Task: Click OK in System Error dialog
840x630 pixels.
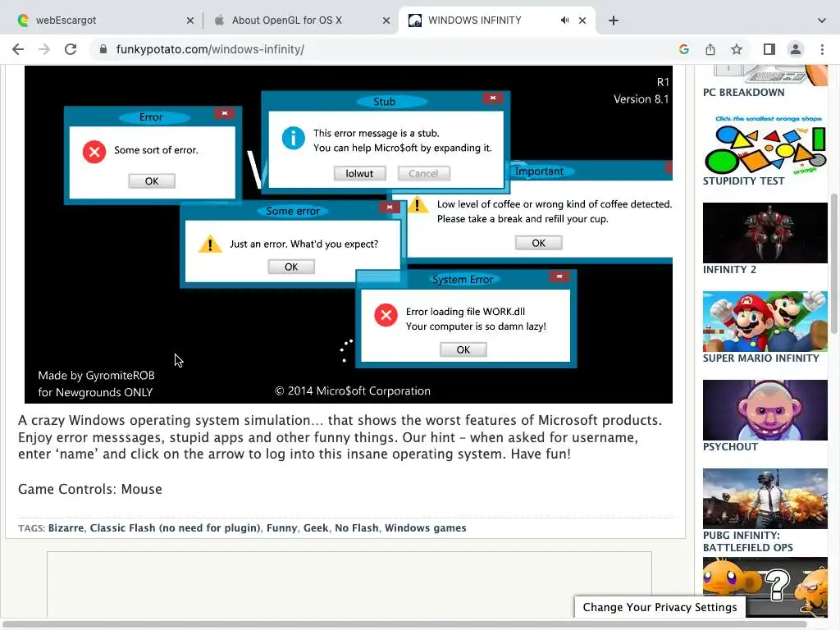Action: point(463,349)
